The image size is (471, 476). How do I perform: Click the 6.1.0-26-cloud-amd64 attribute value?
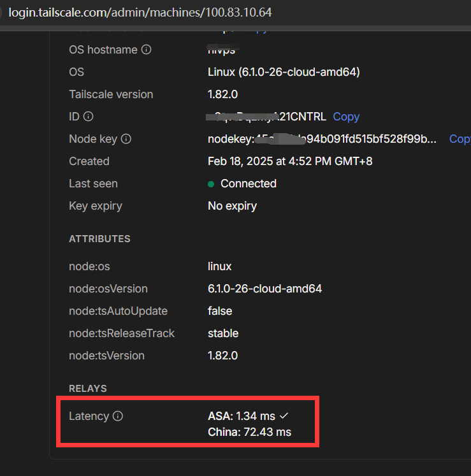264,289
